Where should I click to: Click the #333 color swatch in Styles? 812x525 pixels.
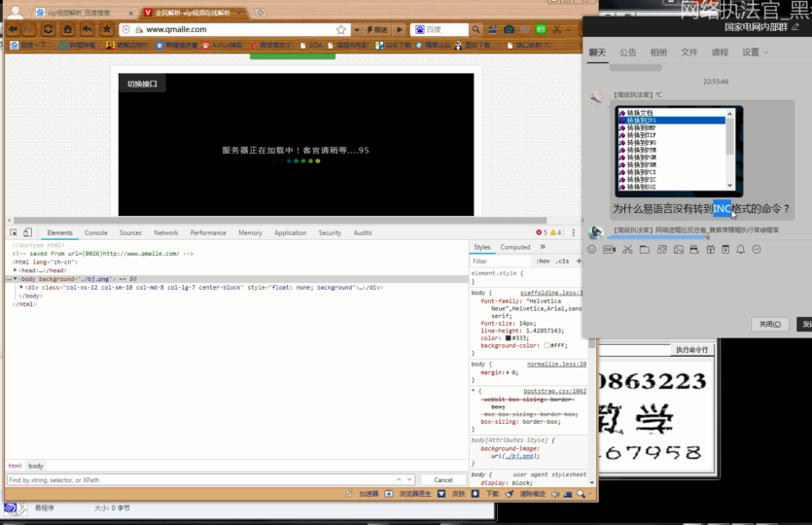click(x=509, y=337)
